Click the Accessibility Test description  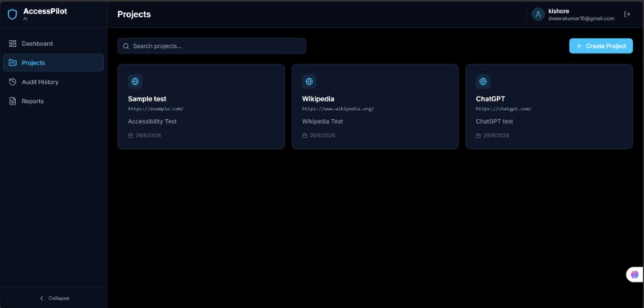click(x=153, y=121)
